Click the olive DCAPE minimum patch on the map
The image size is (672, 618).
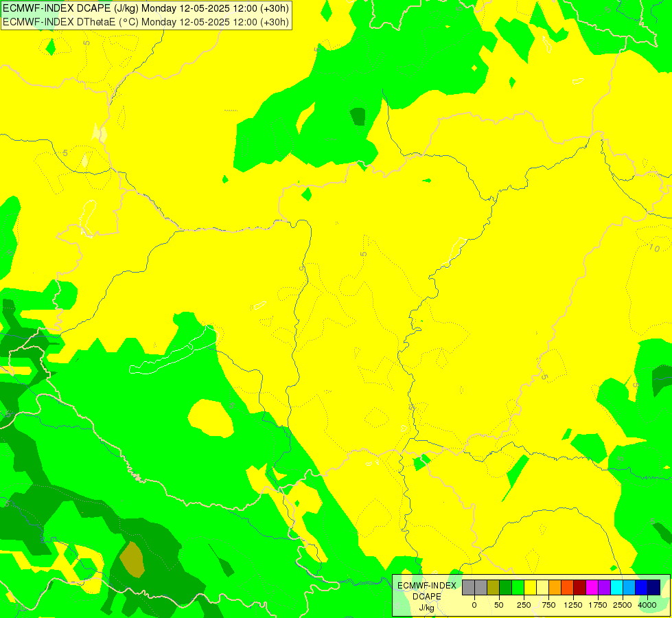point(132,559)
